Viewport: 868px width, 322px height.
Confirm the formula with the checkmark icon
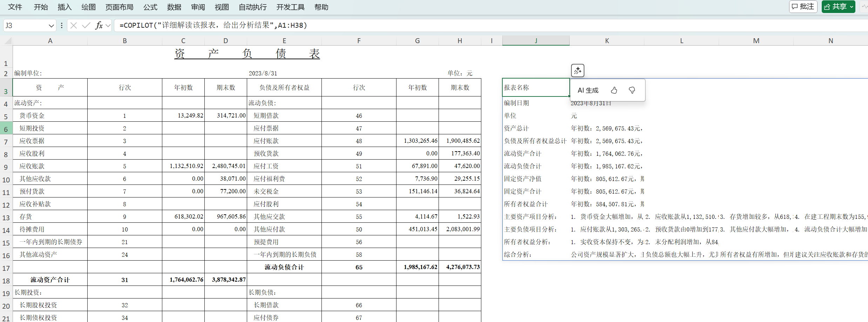point(86,25)
